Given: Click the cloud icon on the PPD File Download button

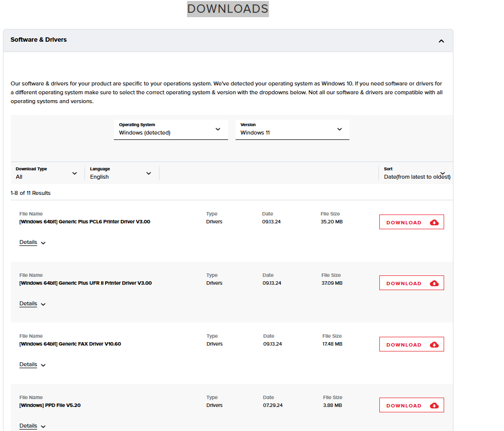Looking at the screenshot, I should tap(434, 405).
